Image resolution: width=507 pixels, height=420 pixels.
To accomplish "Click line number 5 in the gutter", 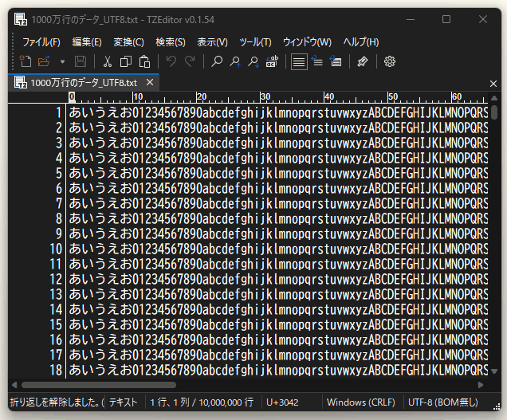I will [x=58, y=173].
